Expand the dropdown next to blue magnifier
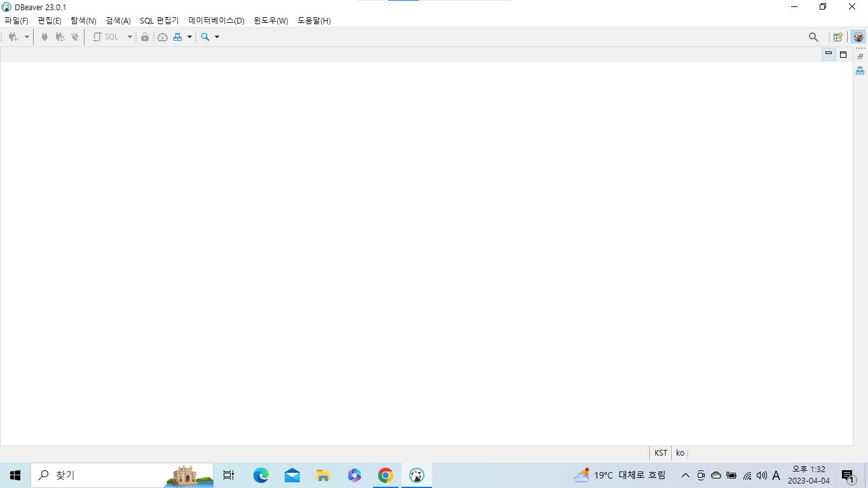Image resolution: width=868 pixels, height=488 pixels. coord(217,37)
